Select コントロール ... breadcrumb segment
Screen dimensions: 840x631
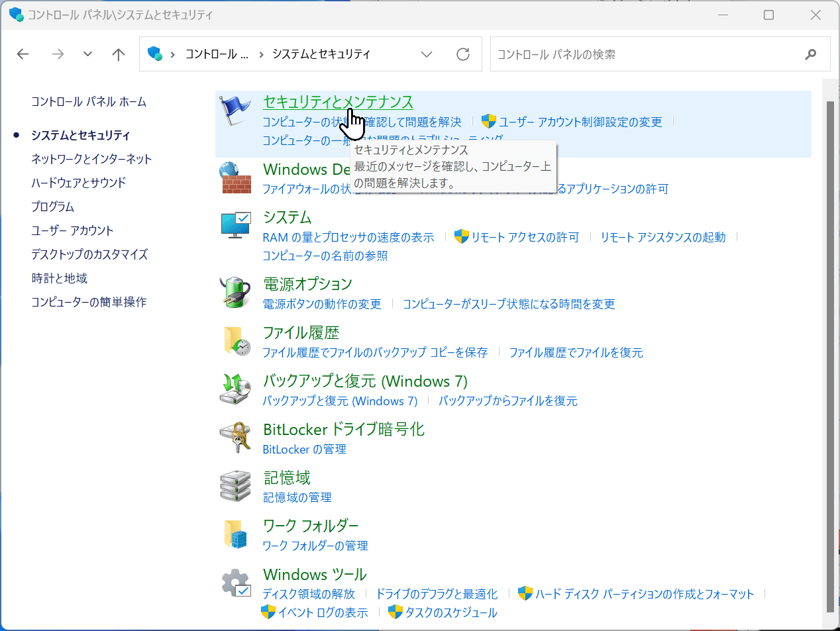[x=217, y=54]
